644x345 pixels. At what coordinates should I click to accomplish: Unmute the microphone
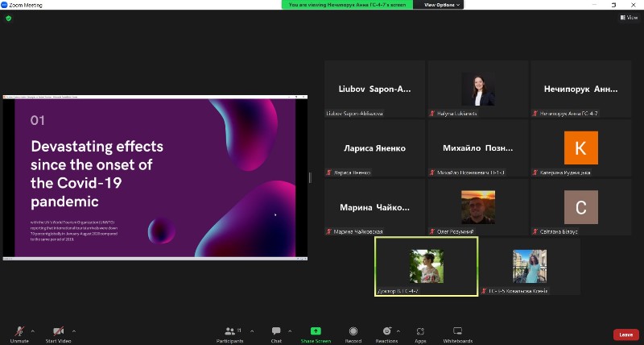tap(18, 333)
